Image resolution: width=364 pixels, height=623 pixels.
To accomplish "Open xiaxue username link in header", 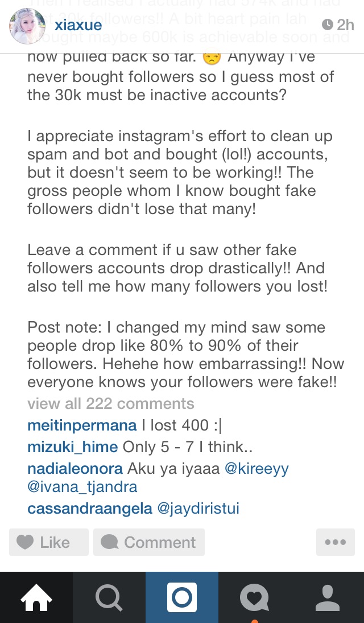I will pos(78,25).
